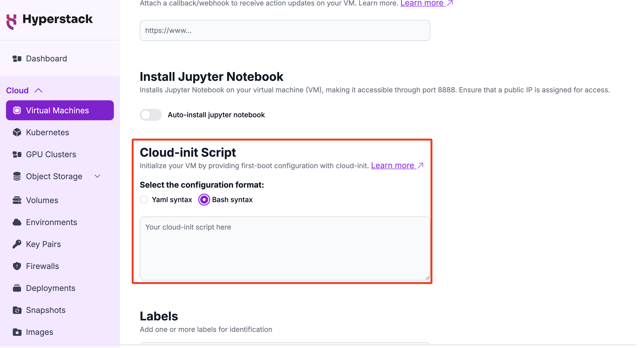Screen dimensions: 644x348
Task: Click the 'Auto-install jupyter notebook' label
Action: pyautogui.click(x=216, y=115)
